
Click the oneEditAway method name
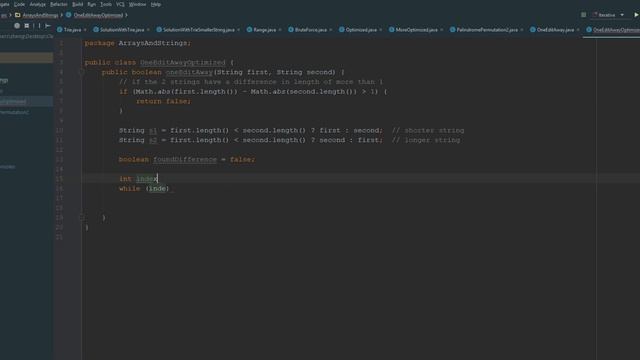189,72
